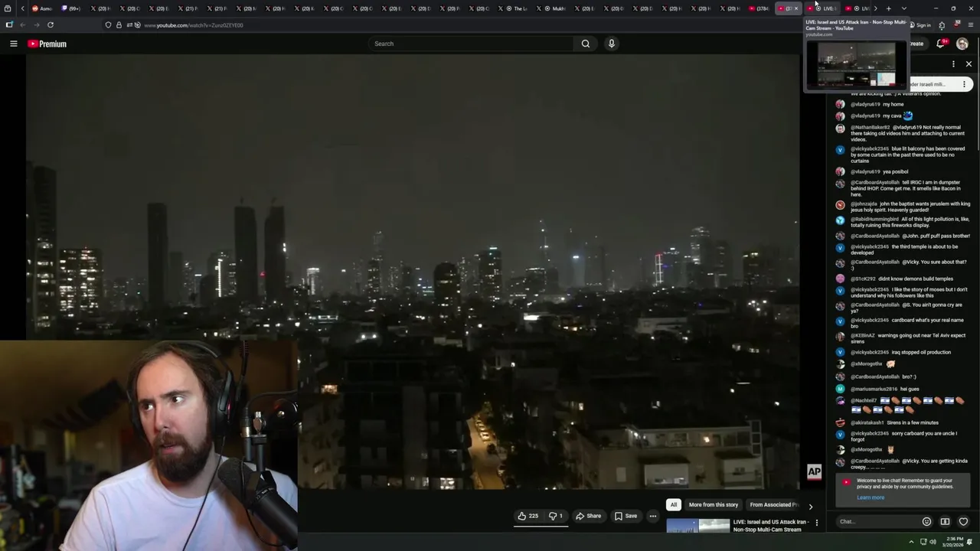Go back with the browser back arrow
This screenshot has width=980, height=551.
22,24
